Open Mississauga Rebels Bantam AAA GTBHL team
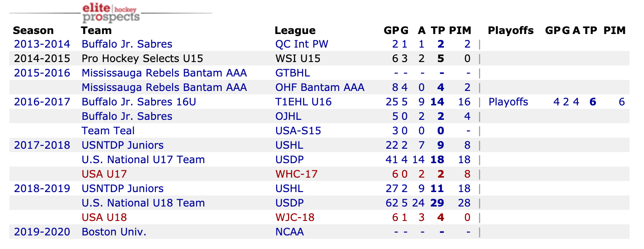 pos(164,73)
